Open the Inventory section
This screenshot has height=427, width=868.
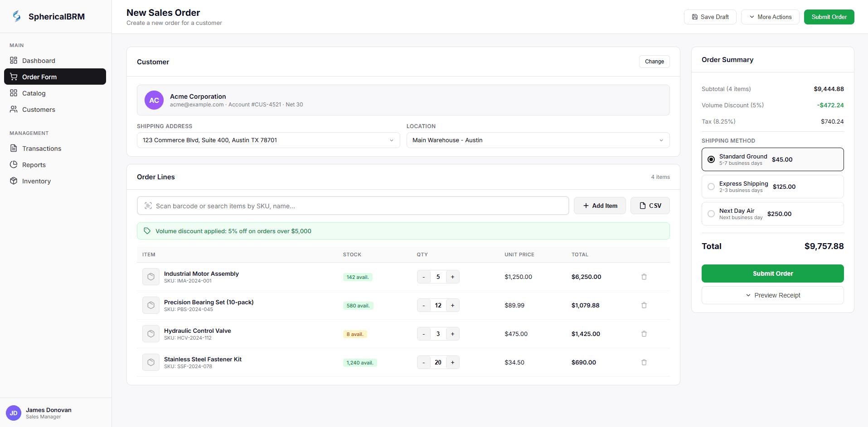coord(36,181)
